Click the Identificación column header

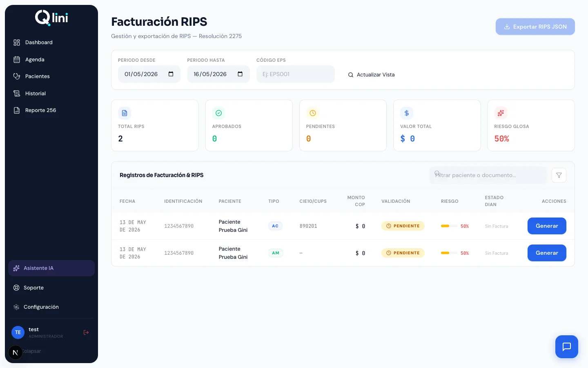(183, 201)
